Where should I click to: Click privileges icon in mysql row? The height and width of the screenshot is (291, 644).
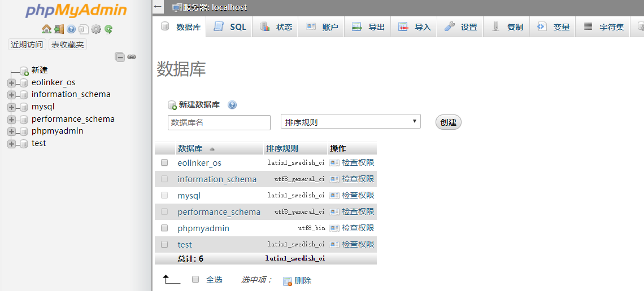tap(334, 195)
